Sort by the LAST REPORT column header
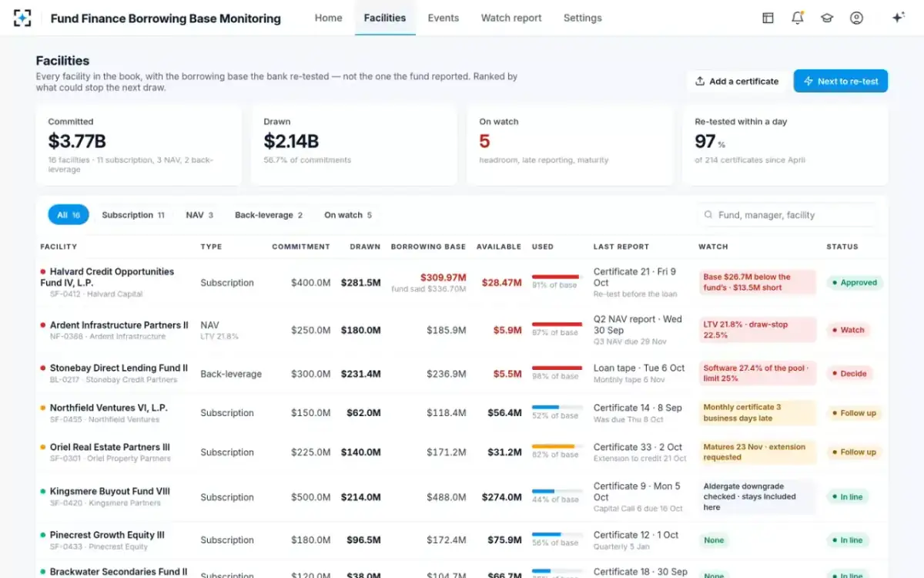 [621, 247]
